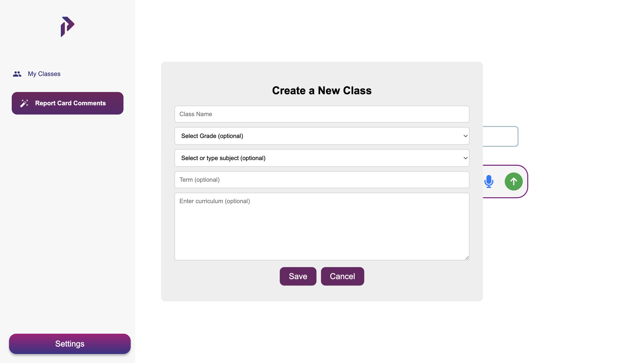Click the Save button
The width and height of the screenshot is (644, 363).
click(298, 276)
